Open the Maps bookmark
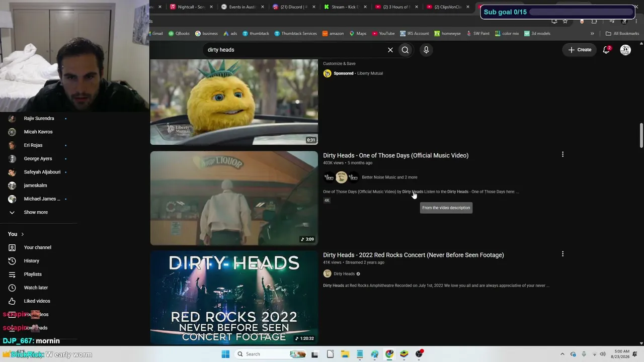 pyautogui.click(x=358, y=34)
